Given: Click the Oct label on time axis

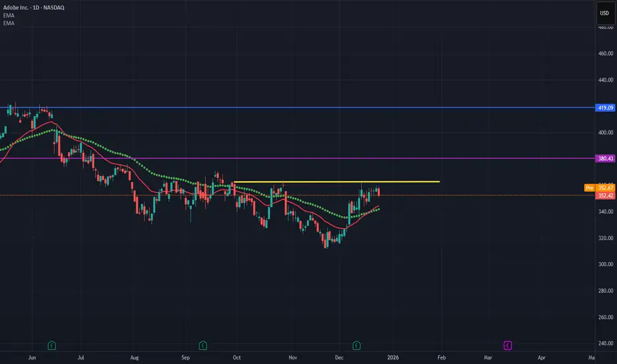Looking at the screenshot, I should [x=236, y=357].
